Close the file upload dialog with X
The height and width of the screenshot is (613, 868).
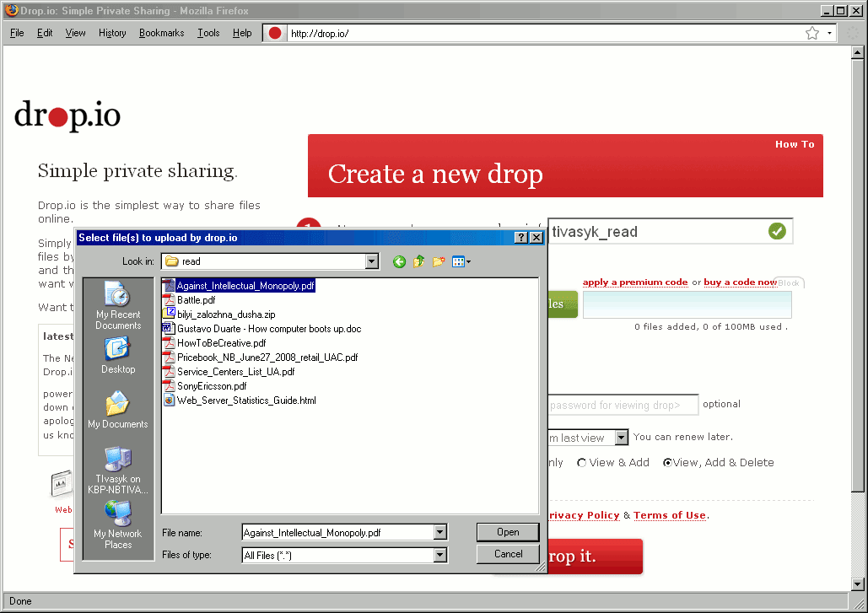click(x=536, y=237)
